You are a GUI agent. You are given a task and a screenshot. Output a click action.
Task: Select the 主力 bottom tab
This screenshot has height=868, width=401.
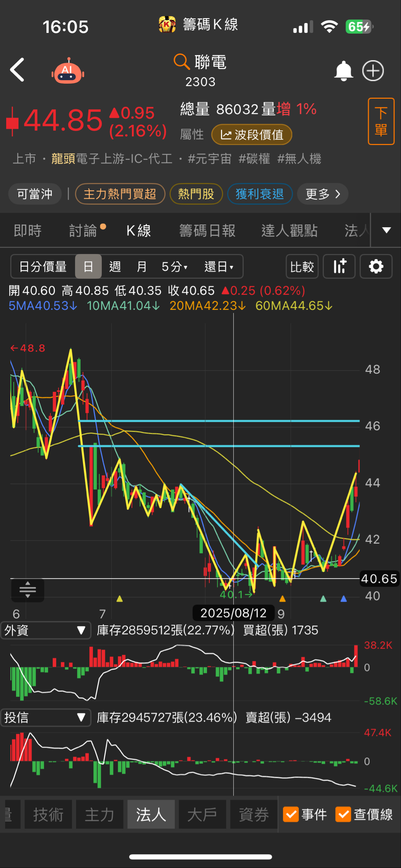100,814
